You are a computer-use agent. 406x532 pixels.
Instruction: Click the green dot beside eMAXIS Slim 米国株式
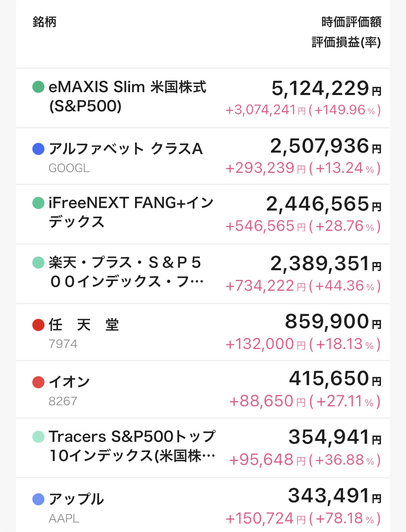(38, 87)
